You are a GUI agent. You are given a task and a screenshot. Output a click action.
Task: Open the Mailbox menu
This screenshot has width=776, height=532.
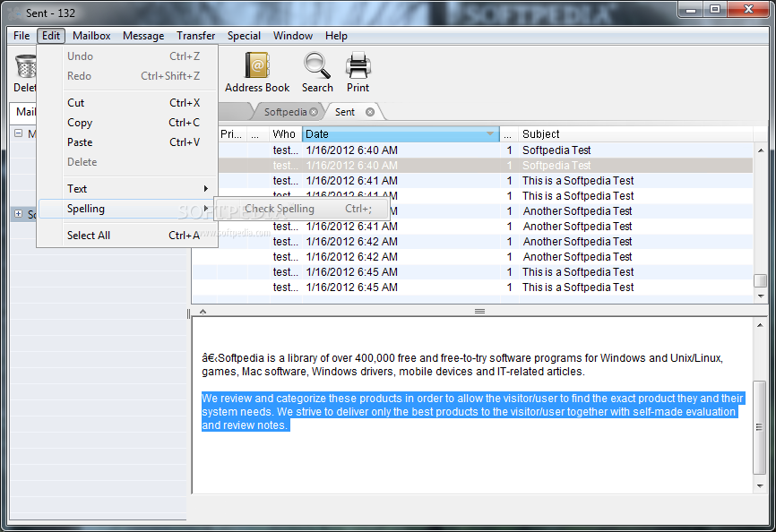[91, 36]
